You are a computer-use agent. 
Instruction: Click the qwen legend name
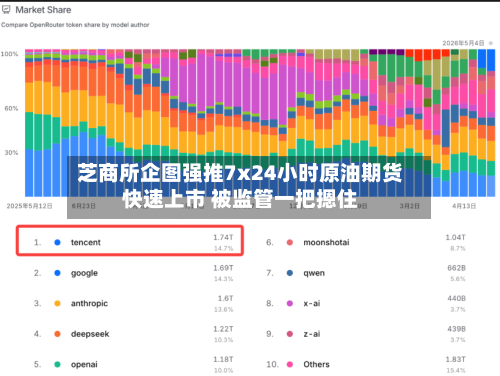pyautogui.click(x=314, y=273)
